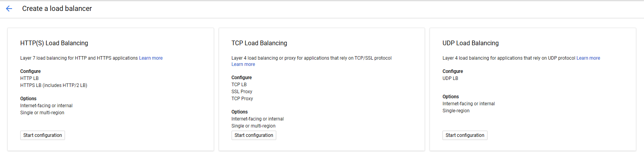Select HTTPS LB (includes HTTP/2 LB) entry

[x=54, y=85]
